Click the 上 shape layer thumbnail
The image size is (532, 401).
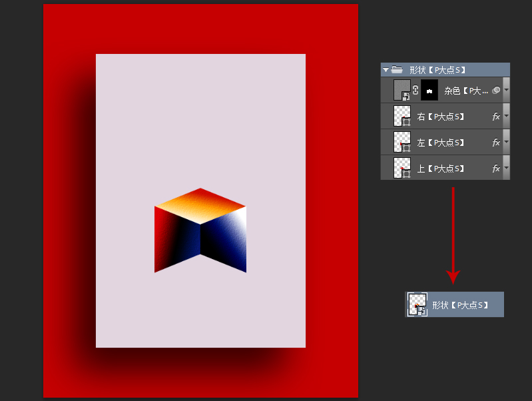402,168
